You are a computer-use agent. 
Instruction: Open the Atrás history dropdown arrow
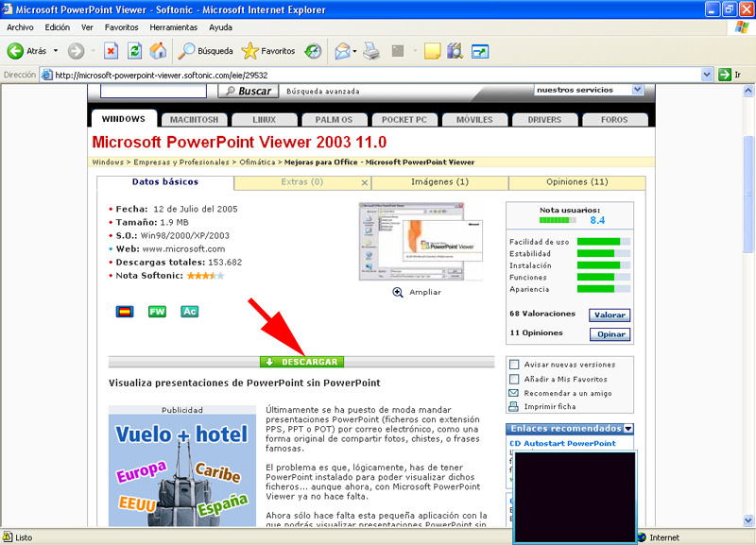(56, 51)
